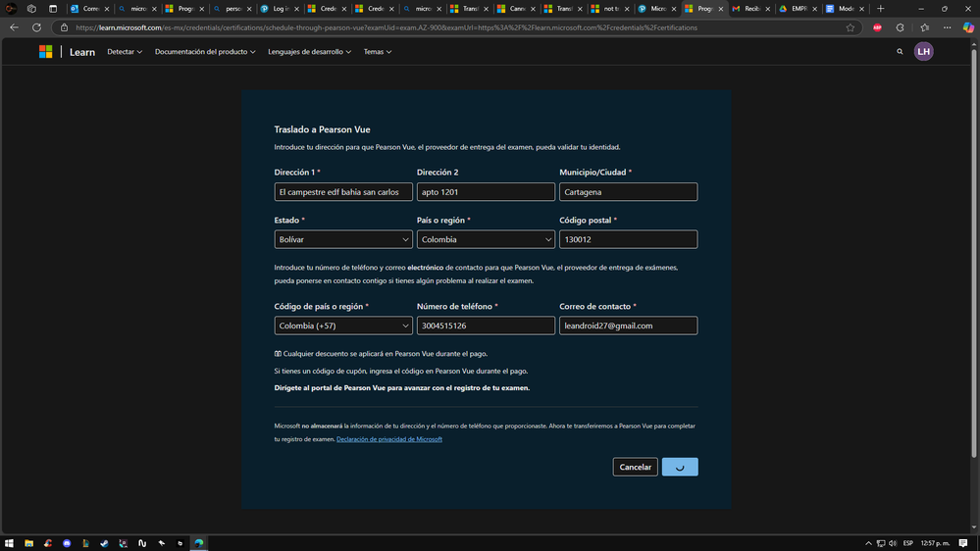
Task: Click the Edge icon in the taskbar
Action: coord(199,543)
